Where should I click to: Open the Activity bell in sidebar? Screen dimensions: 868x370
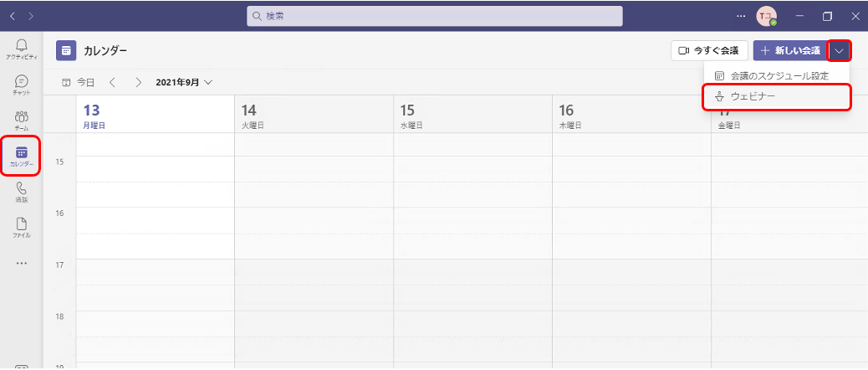click(22, 49)
